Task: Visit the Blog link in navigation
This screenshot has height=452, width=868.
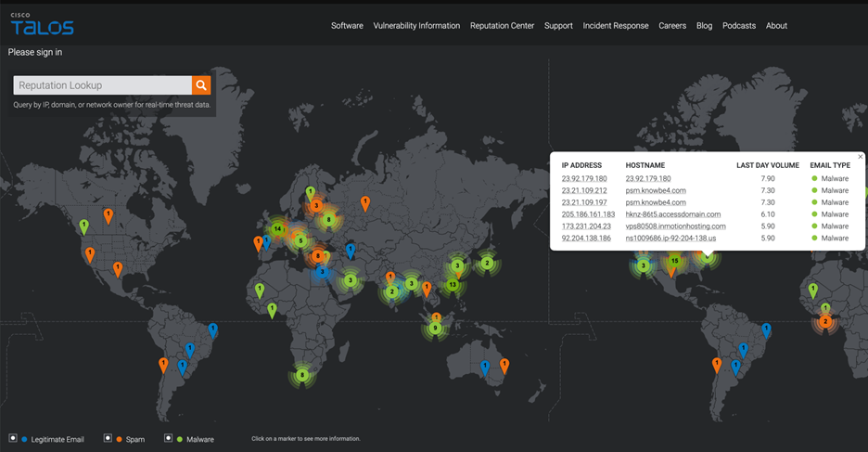Action: tap(704, 25)
